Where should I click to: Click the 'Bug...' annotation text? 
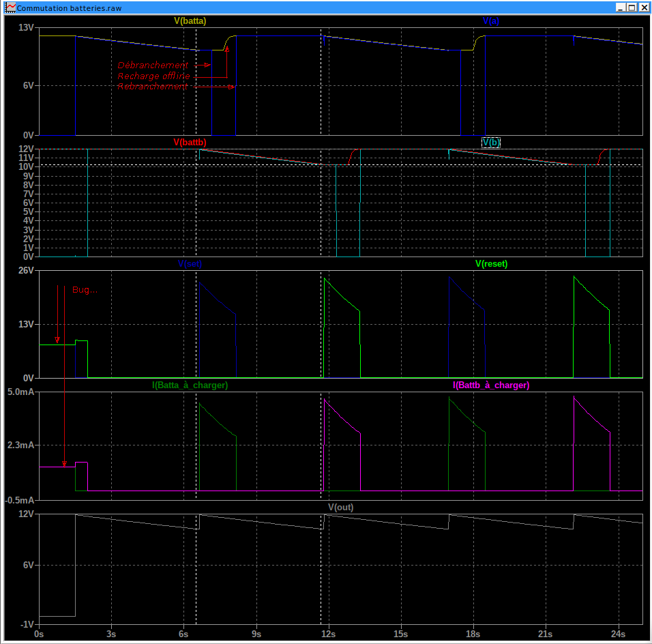pos(85,289)
